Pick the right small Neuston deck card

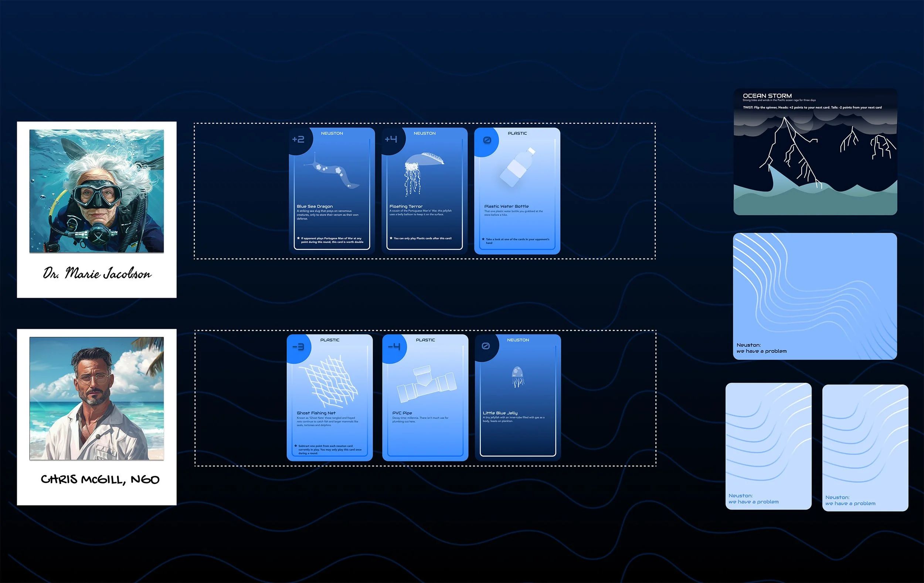865,448
